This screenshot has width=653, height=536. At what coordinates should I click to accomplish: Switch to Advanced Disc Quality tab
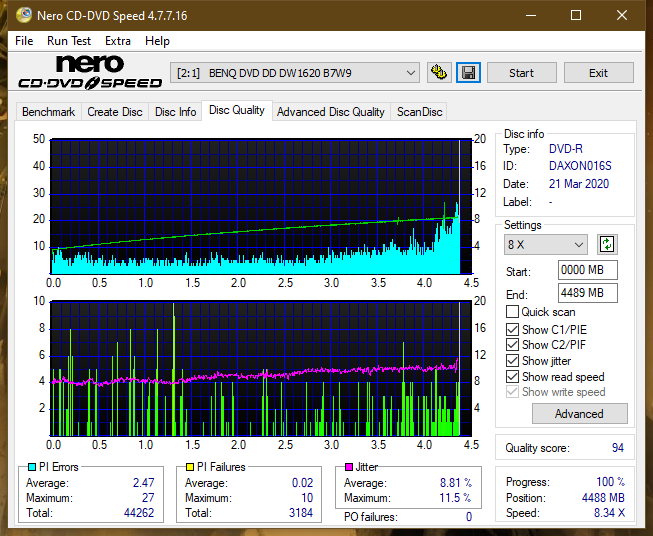(331, 112)
